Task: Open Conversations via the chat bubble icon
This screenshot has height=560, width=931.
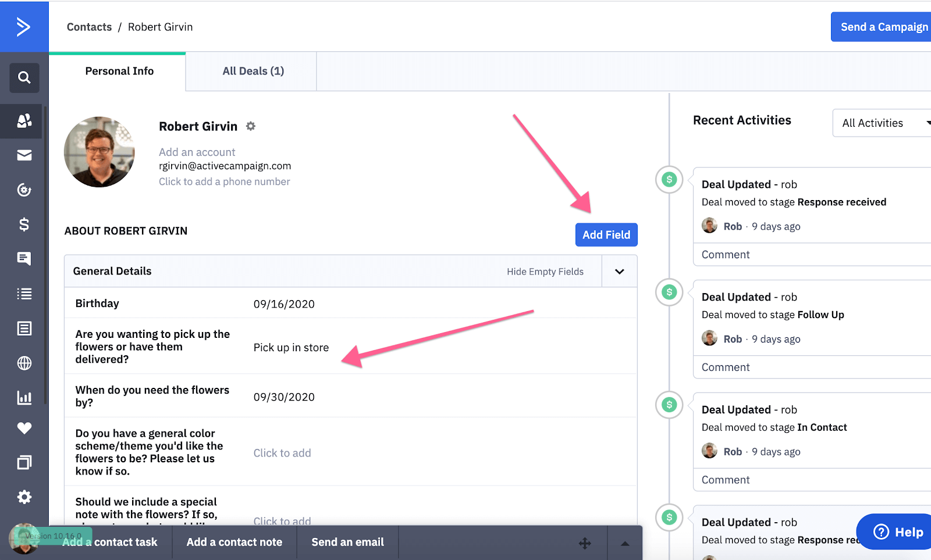Action: coord(24,259)
